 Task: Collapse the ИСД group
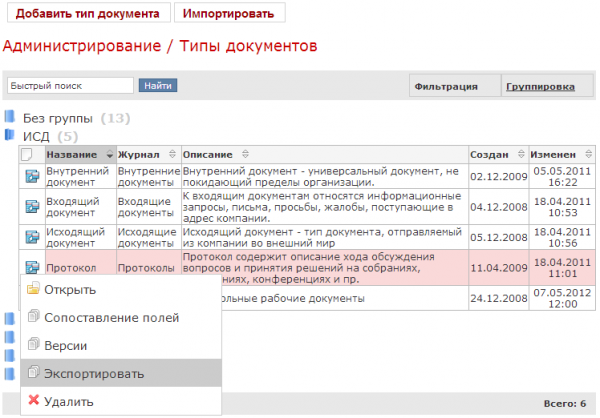[x=36, y=137]
